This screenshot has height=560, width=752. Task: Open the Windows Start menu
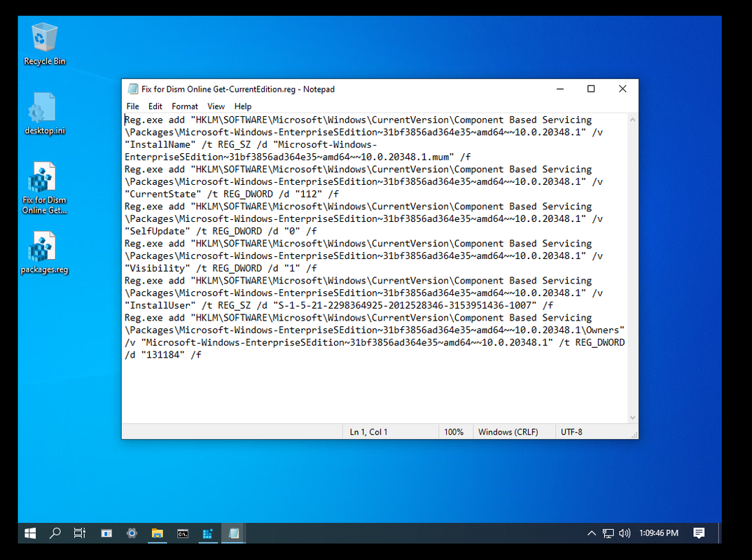pos(30,533)
